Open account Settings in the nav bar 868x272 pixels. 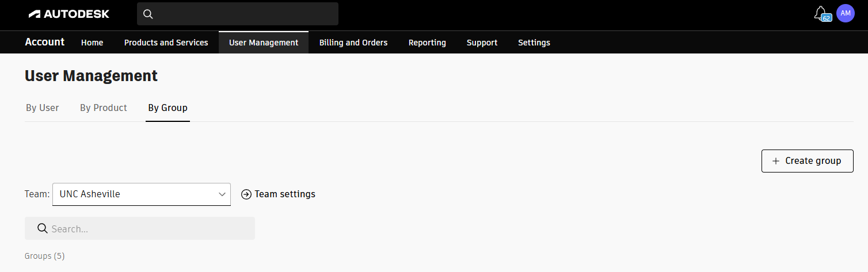pos(534,43)
